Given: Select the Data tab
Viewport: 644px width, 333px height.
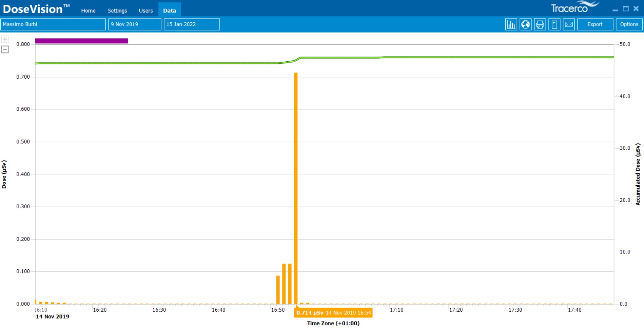Looking at the screenshot, I should [170, 11].
